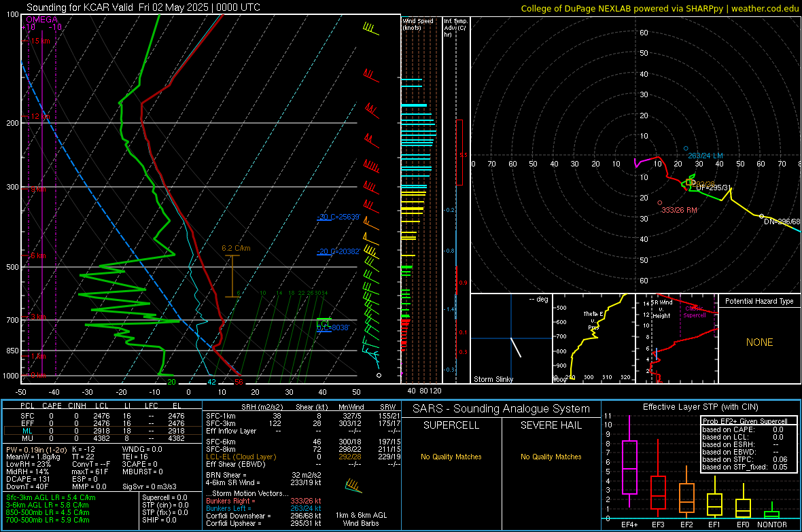This screenshot has width=802, height=532.
Task: Click the Classic Supercell label
Action: 695,312
